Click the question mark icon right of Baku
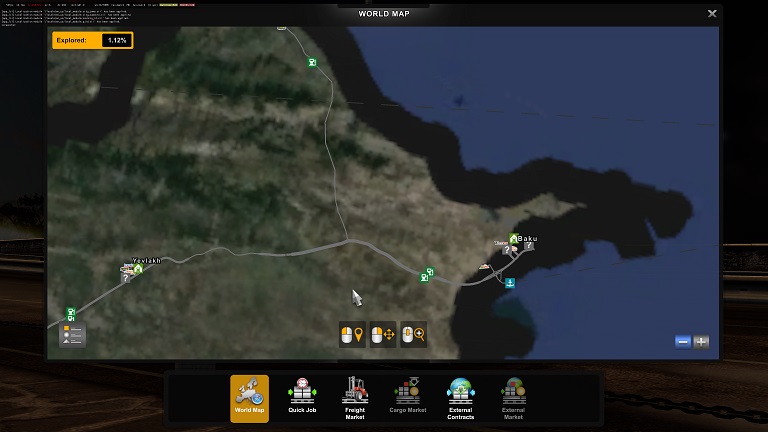This screenshot has width=768, height=432. click(x=528, y=246)
